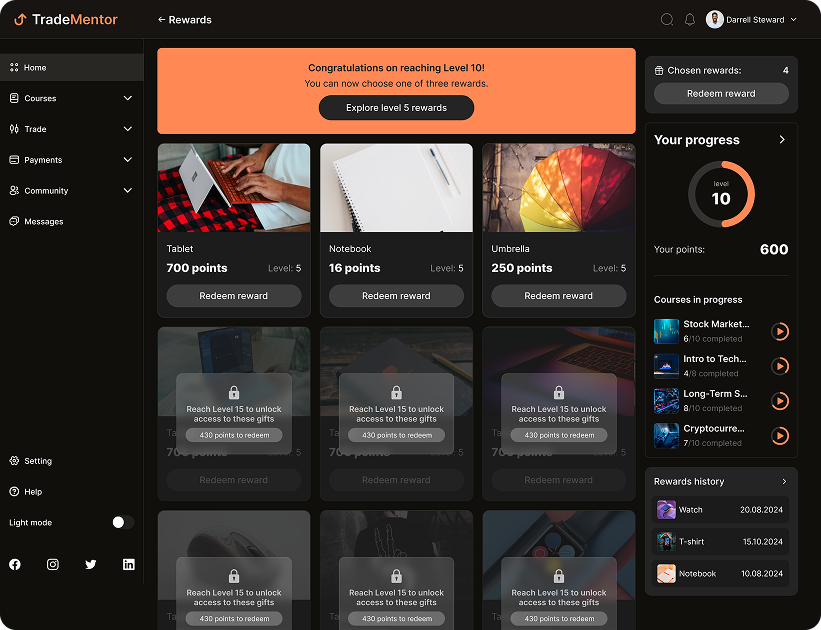Expand the Trade menu chevron

pyautogui.click(x=128, y=129)
